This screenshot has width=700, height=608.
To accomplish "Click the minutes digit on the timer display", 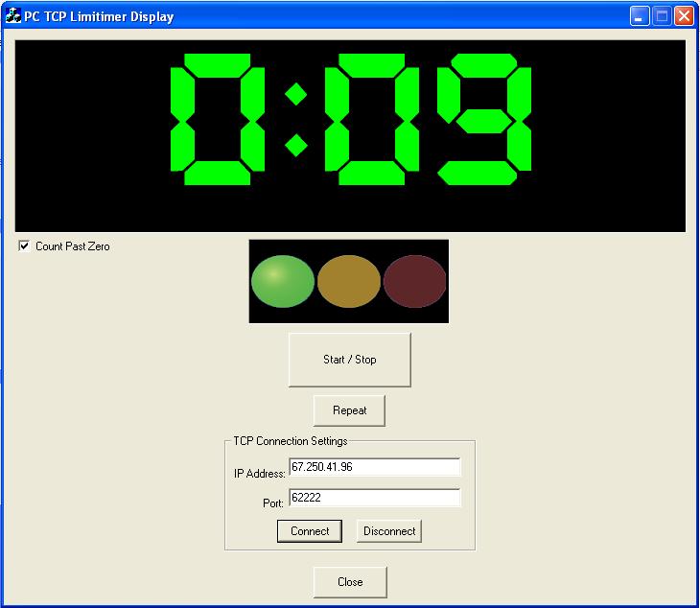I will click(217, 119).
